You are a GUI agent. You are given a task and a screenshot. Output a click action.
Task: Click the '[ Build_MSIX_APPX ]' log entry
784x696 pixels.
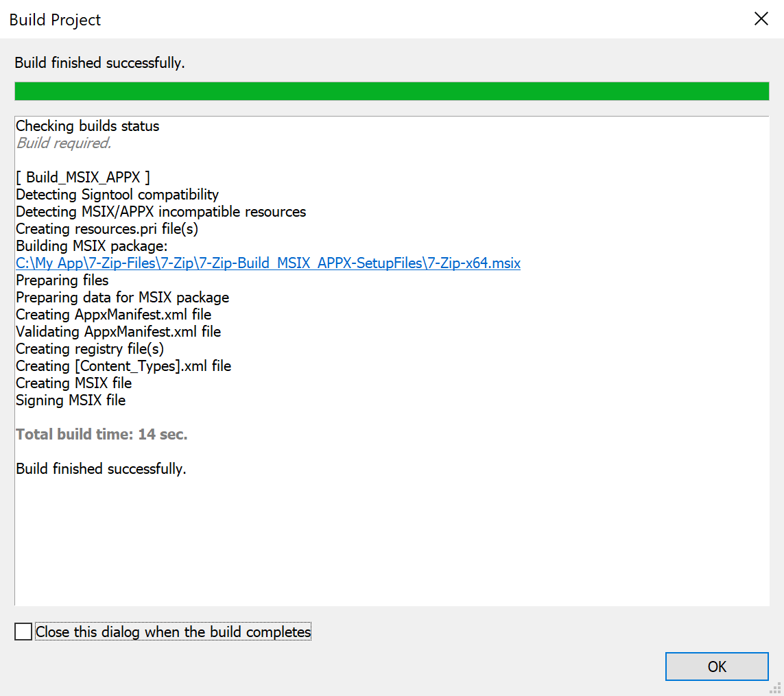tap(82, 178)
